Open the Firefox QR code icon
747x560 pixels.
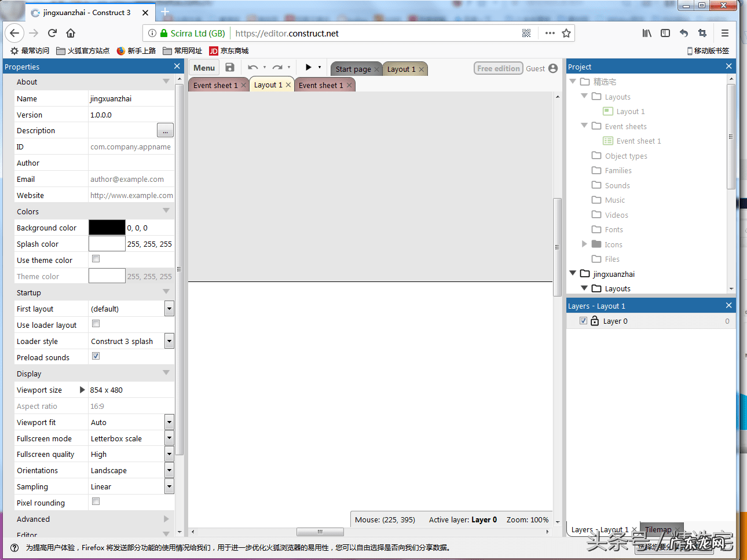coord(526,33)
